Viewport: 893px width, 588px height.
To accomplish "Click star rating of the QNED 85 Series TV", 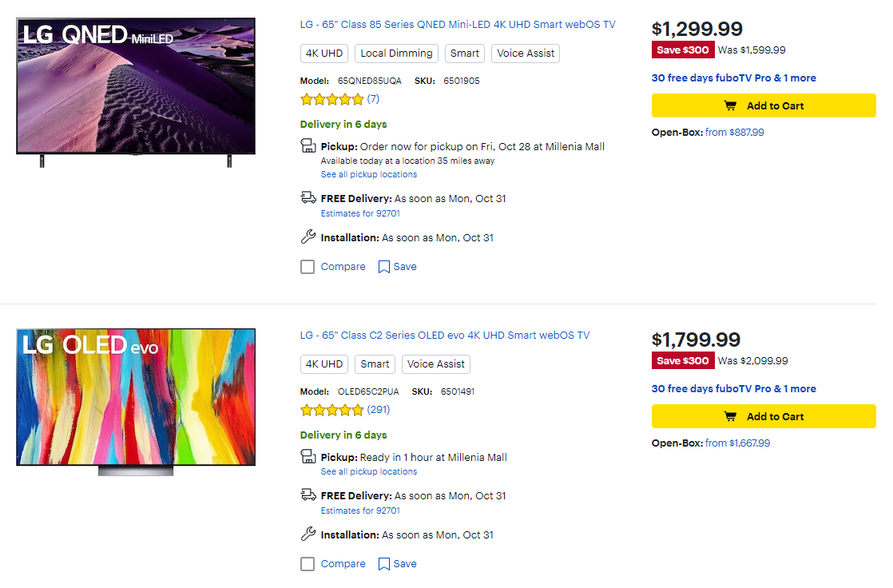I will (331, 100).
